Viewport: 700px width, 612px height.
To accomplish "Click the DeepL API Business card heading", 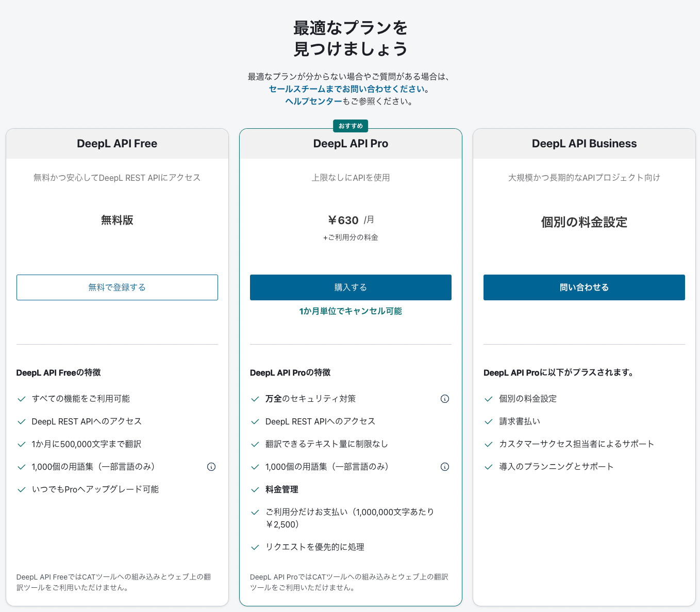I will [x=584, y=144].
